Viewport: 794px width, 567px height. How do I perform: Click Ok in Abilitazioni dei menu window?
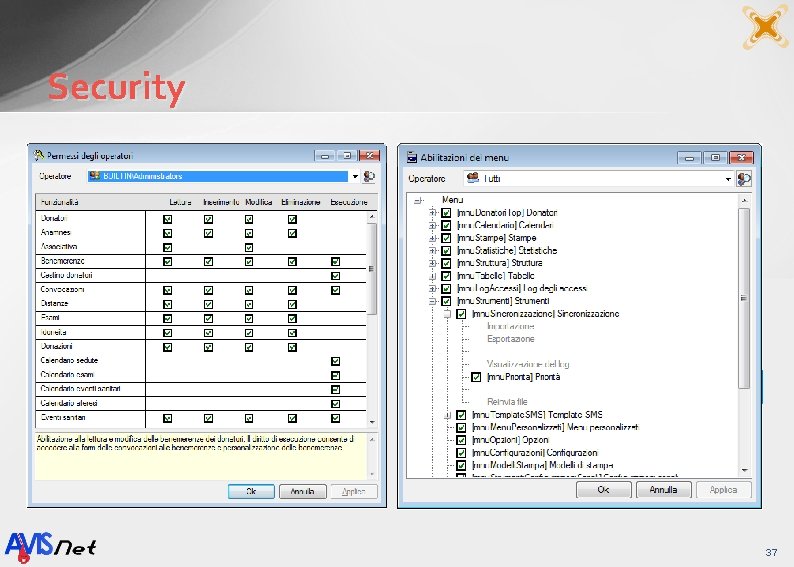[x=604, y=490]
